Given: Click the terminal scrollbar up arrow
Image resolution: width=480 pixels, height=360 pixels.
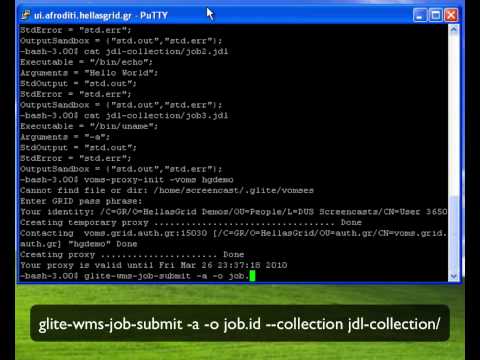Looking at the screenshot, I should tap(454, 29).
